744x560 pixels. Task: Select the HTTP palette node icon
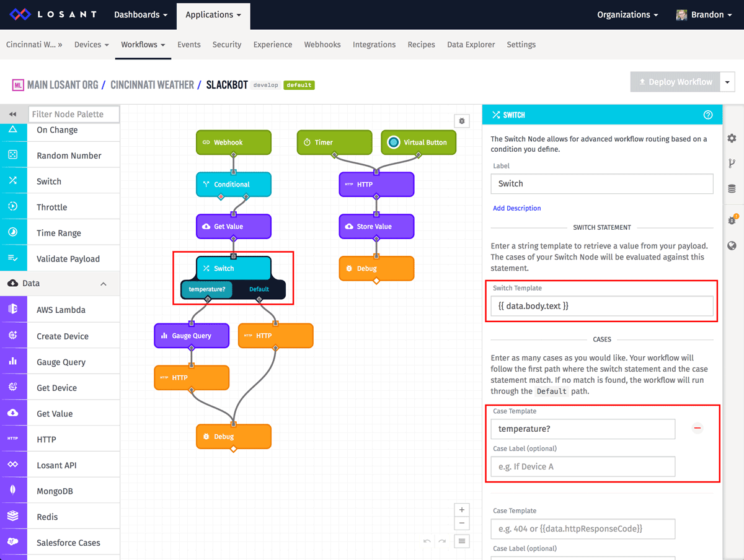tap(13, 439)
